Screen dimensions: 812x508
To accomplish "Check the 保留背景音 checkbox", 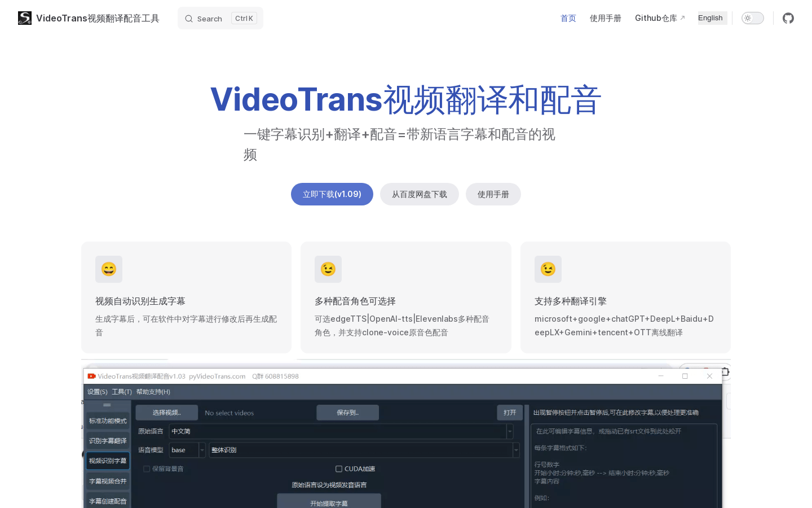I will click(x=147, y=469).
